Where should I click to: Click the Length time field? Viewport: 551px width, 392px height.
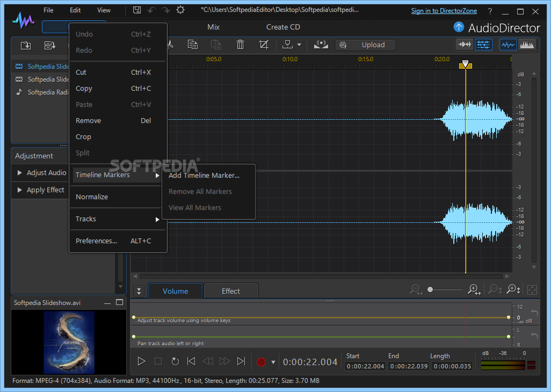click(x=452, y=366)
